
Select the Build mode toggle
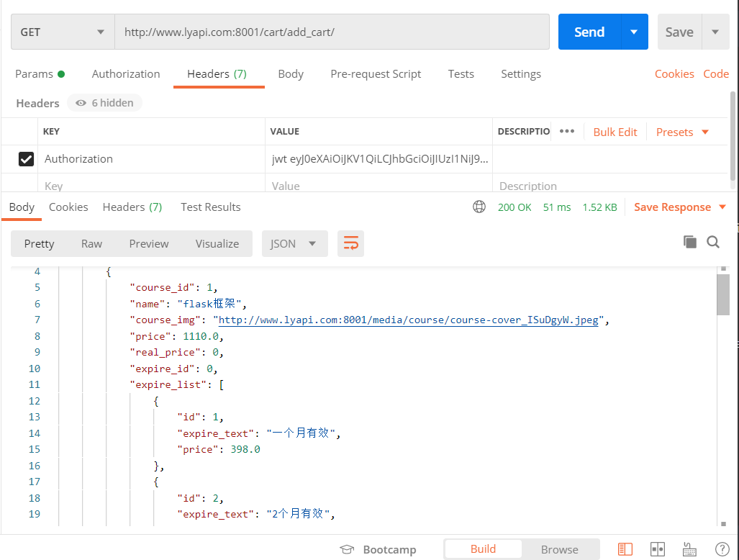[483, 549]
